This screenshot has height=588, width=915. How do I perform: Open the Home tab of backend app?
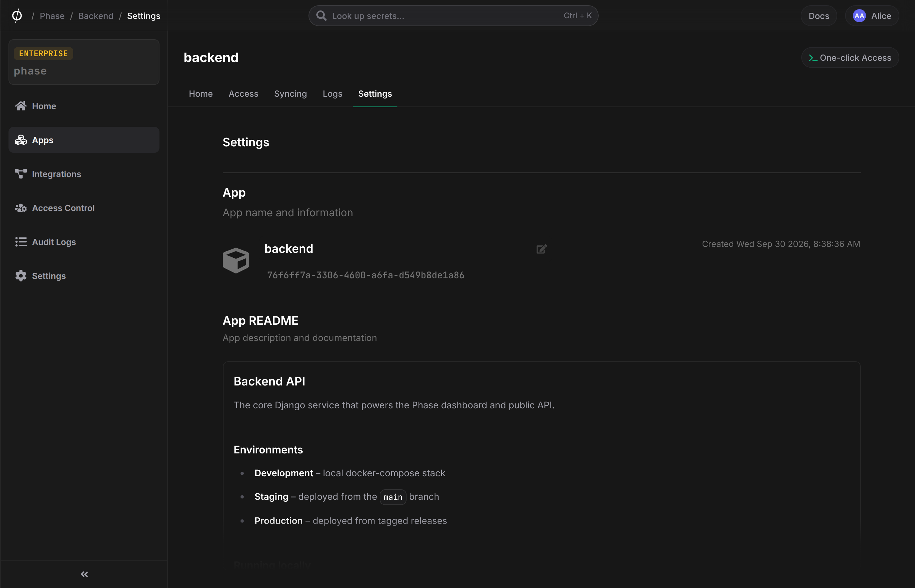(201, 93)
